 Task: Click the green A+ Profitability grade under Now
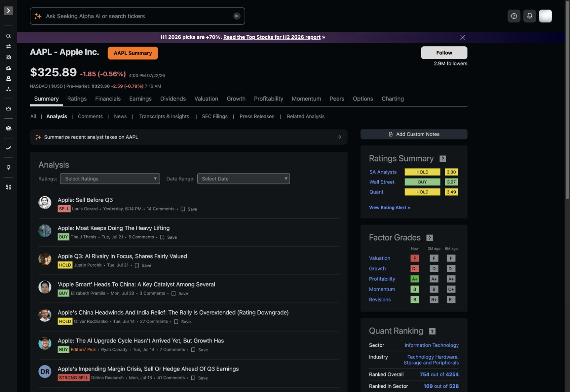coord(415,279)
